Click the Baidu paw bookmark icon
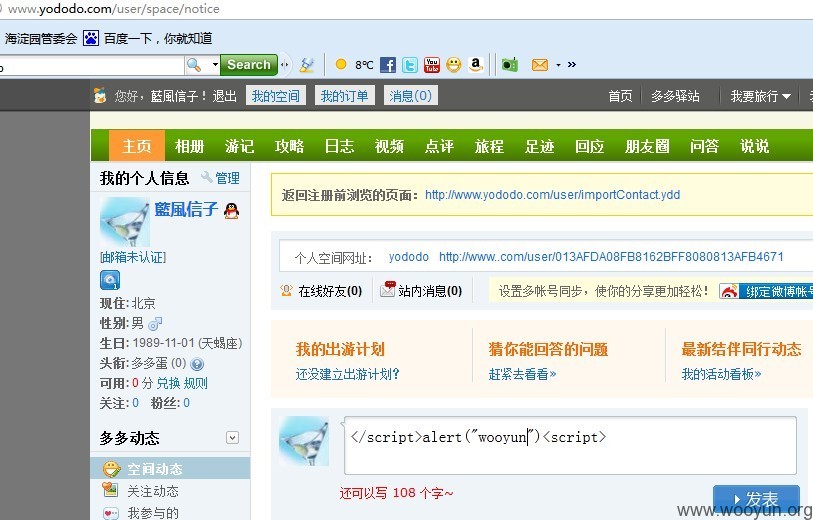Viewport: 813px width, 520px height. point(91,38)
